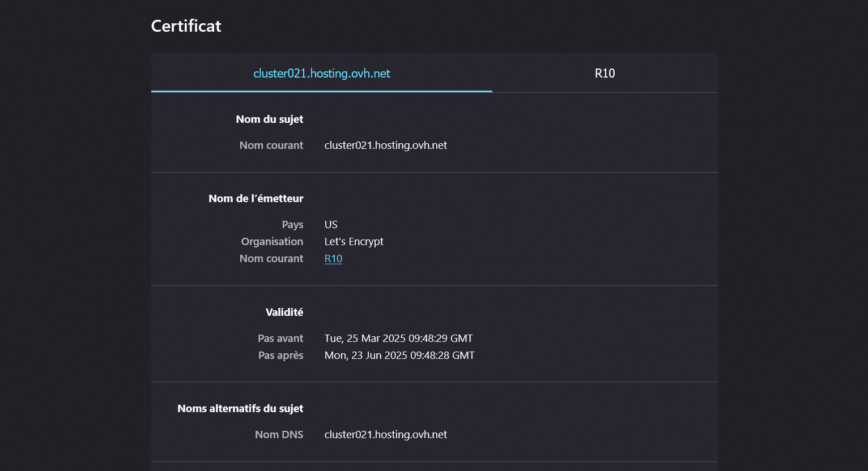The image size is (868, 471).
Task: Click the Pas avant field label
Action: tap(280, 339)
